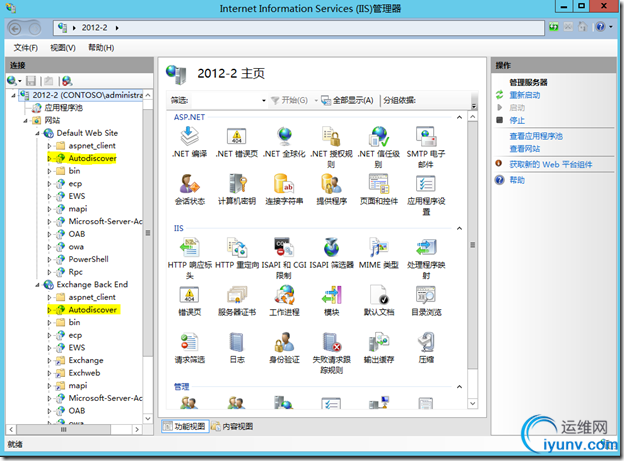
Task: Switch to the Content View tab
Action: 232,426
